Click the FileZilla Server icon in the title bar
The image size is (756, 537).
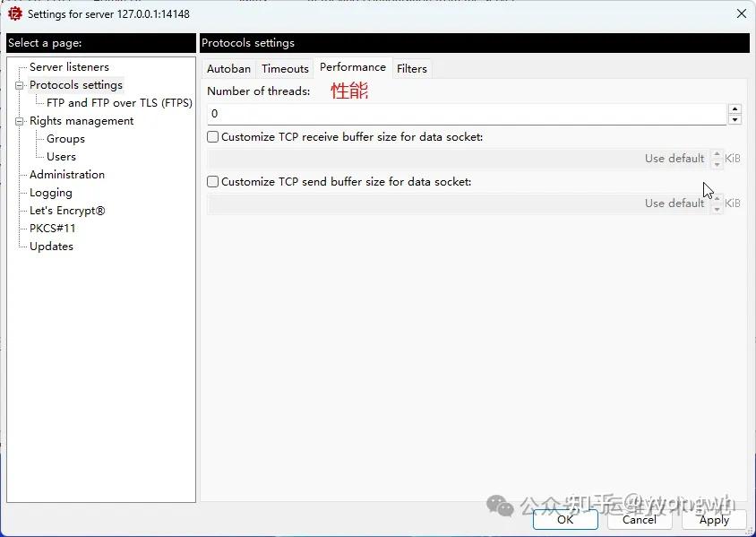click(x=14, y=13)
